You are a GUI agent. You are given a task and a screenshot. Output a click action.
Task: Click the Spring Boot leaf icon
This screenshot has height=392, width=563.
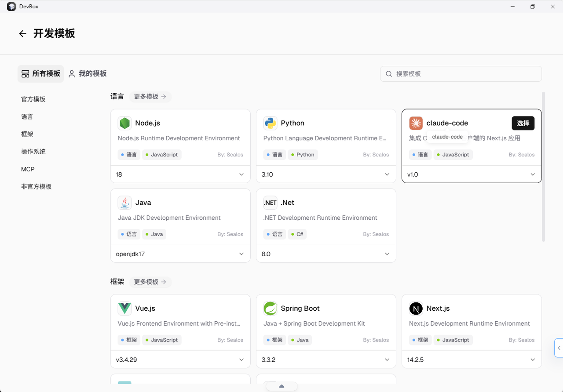270,309
